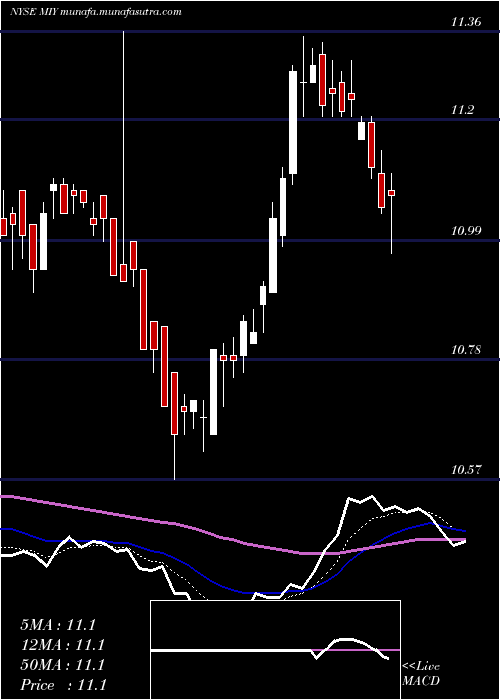Viewport: 500px width, 700px height.
Task: Click the MACD inset chart box
Action: point(275,650)
